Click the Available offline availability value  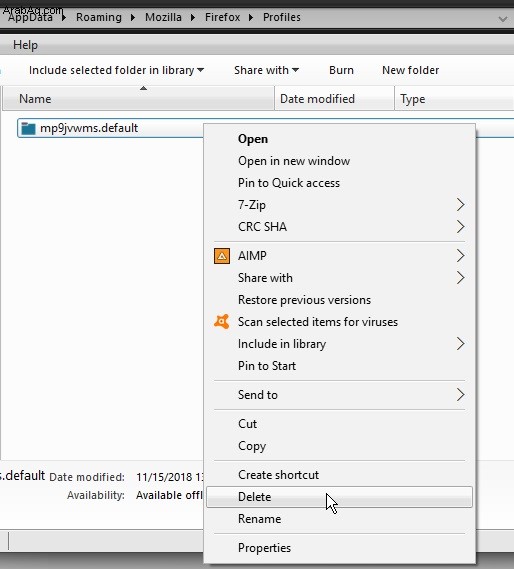[x=169, y=495]
